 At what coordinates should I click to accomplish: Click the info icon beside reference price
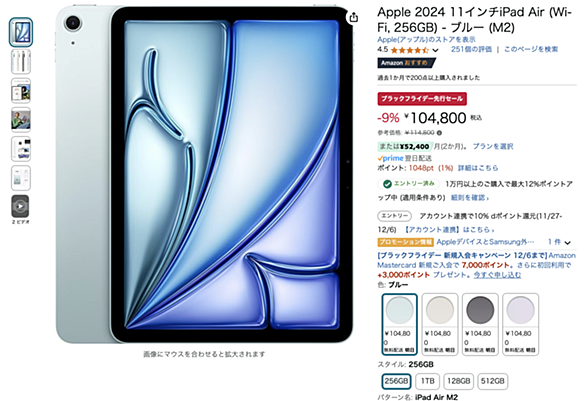coord(440,133)
